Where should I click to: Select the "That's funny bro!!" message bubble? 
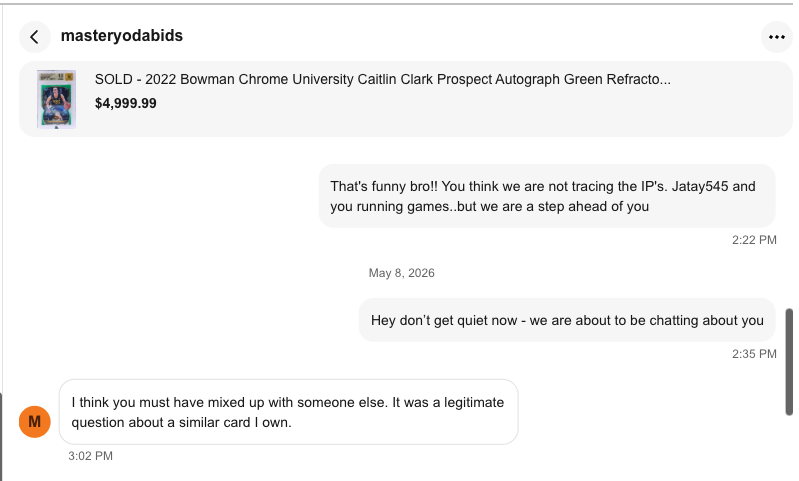[x=547, y=196]
